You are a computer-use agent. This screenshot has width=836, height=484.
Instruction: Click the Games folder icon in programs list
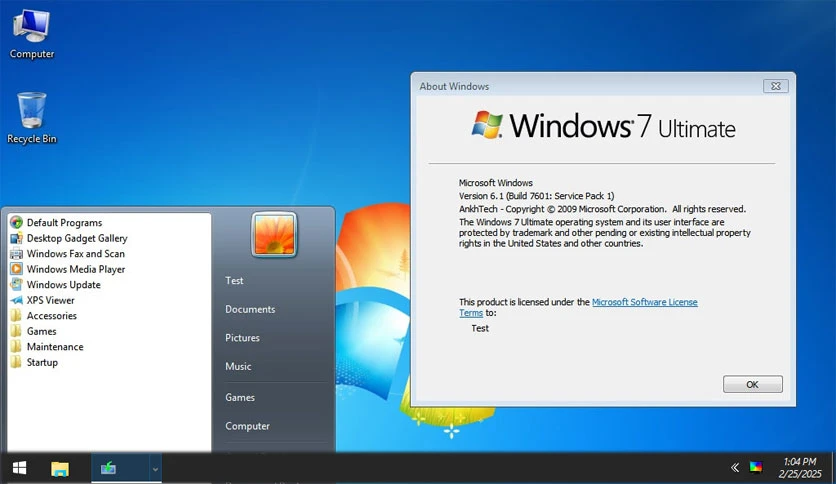(x=17, y=331)
